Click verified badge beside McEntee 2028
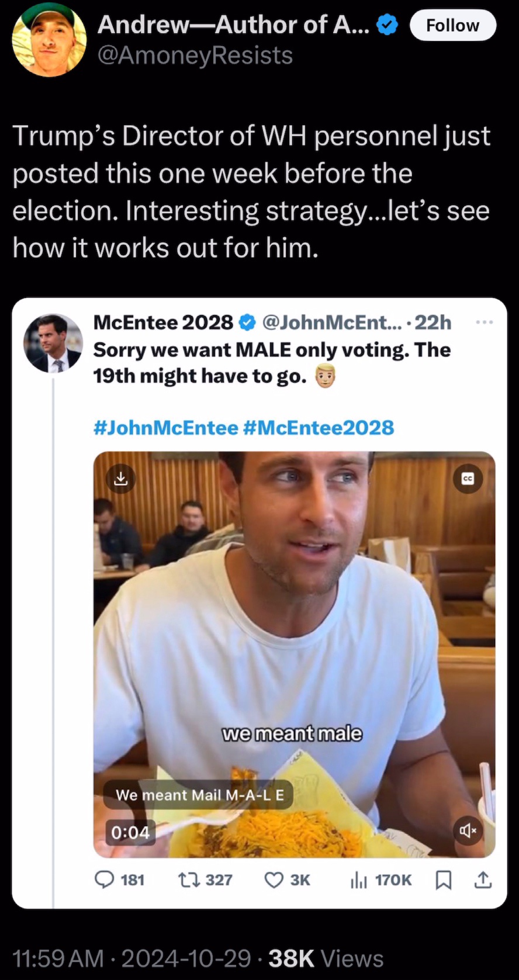This screenshot has width=519, height=980. (x=247, y=322)
